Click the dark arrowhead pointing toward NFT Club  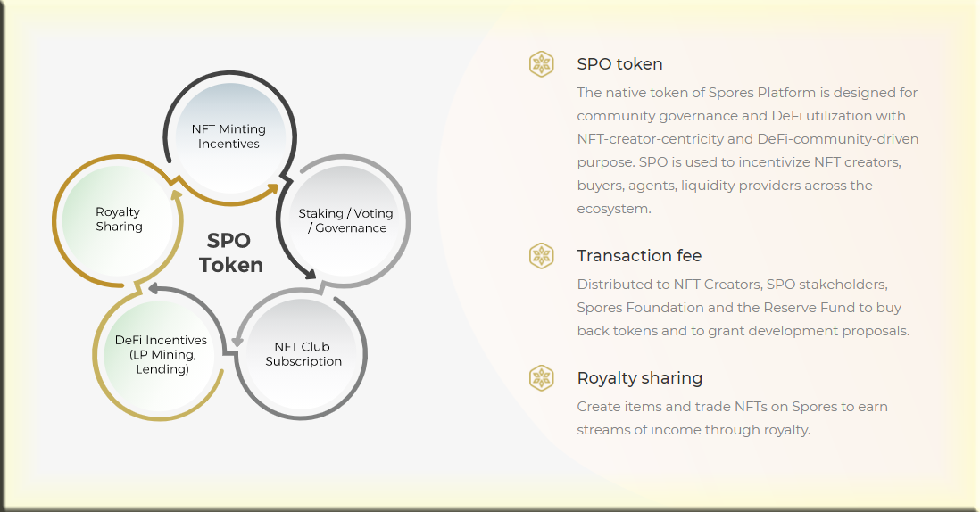[x=309, y=273]
